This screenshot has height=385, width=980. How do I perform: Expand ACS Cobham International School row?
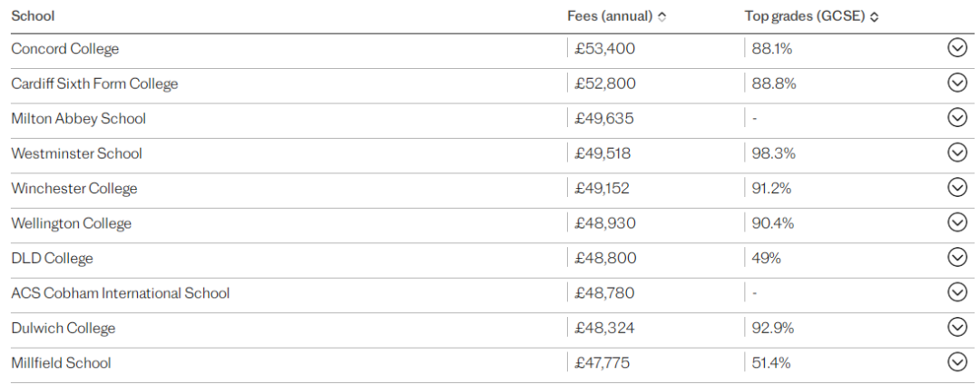(957, 291)
